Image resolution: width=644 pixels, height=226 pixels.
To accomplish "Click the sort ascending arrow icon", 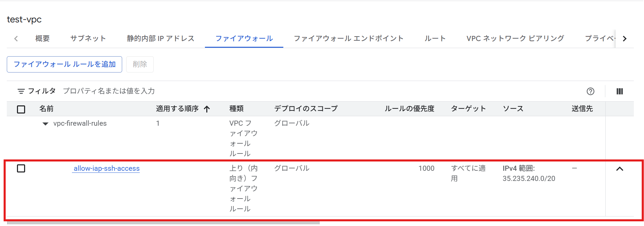I will click(x=207, y=109).
